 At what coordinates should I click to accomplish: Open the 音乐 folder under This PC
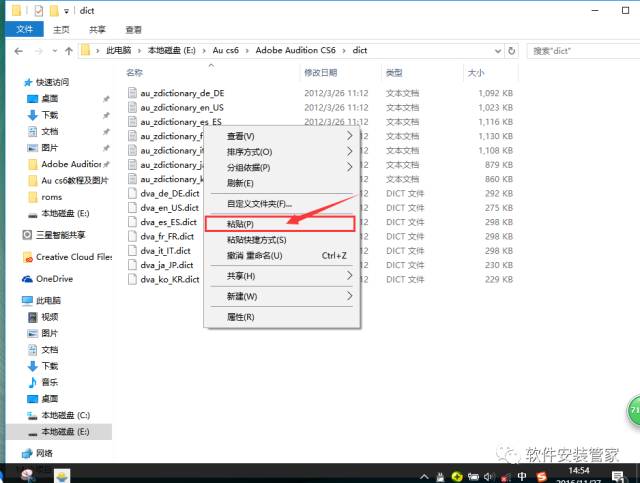tap(49, 382)
